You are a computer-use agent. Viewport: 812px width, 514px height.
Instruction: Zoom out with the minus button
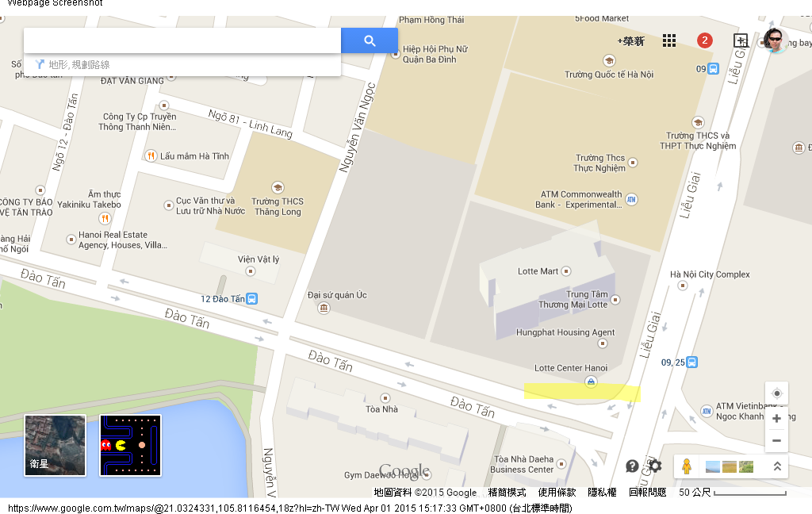coord(776,441)
